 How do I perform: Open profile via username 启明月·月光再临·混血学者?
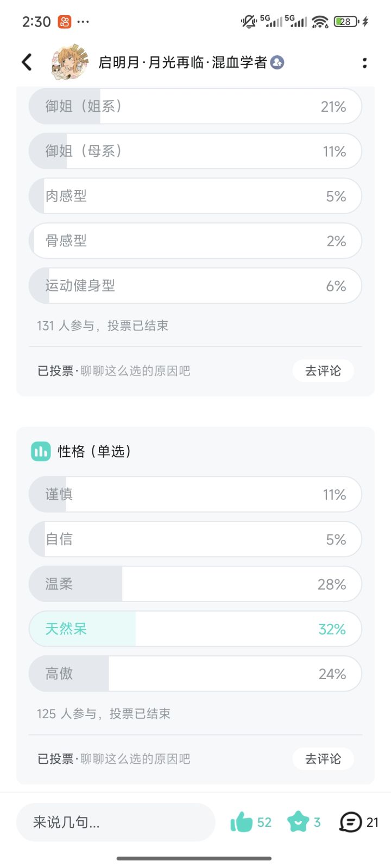(182, 62)
